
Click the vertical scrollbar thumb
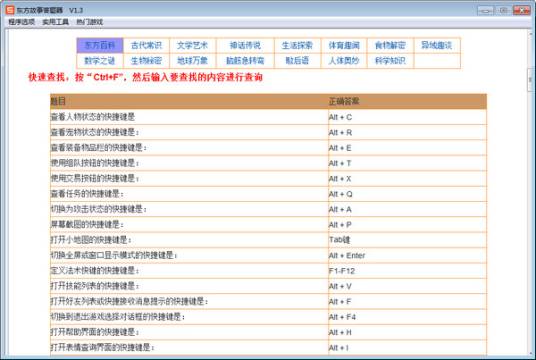coord(531,80)
